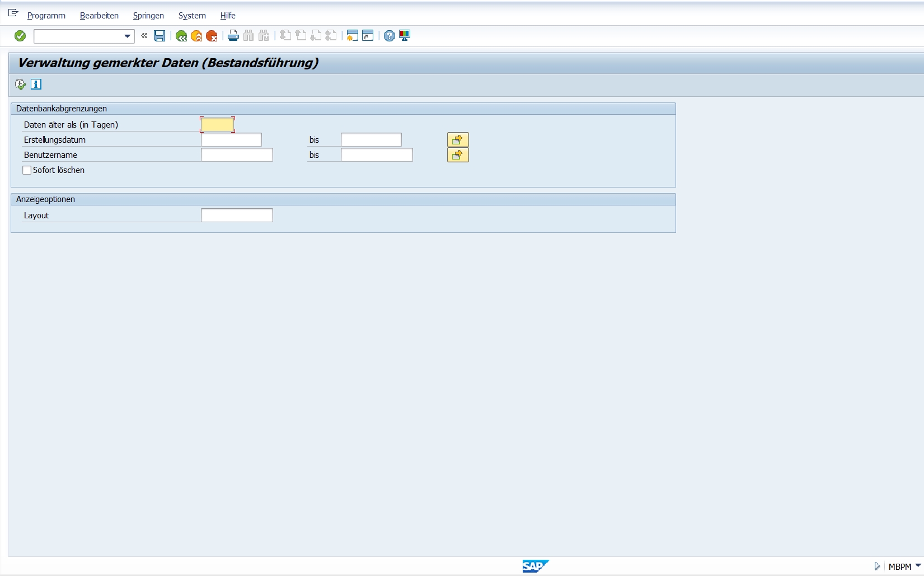The height and width of the screenshot is (576, 924).
Task: Click the Erstellungsdatum from-date field
Action: pyautogui.click(x=231, y=140)
